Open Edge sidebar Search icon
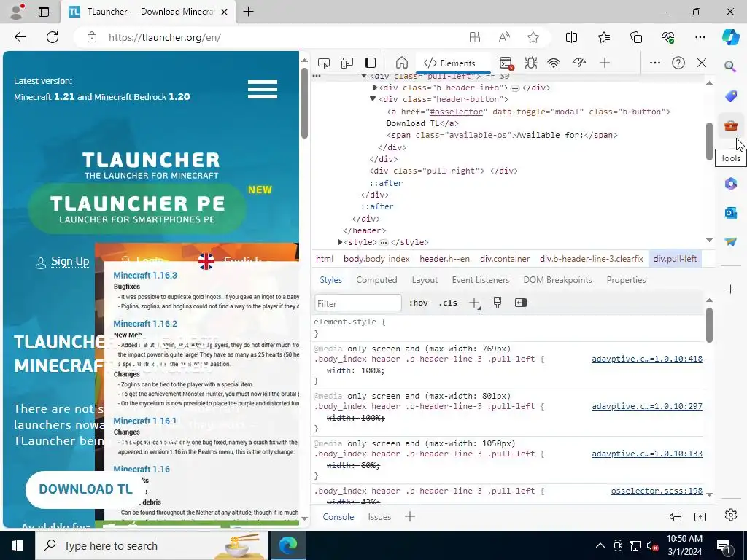The image size is (747, 560). click(x=730, y=66)
